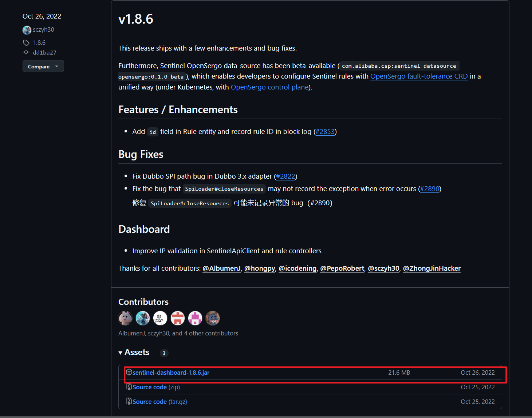Click the archive icon for Source code (tar.gz)
This screenshot has width=532, height=418.
pos(129,401)
